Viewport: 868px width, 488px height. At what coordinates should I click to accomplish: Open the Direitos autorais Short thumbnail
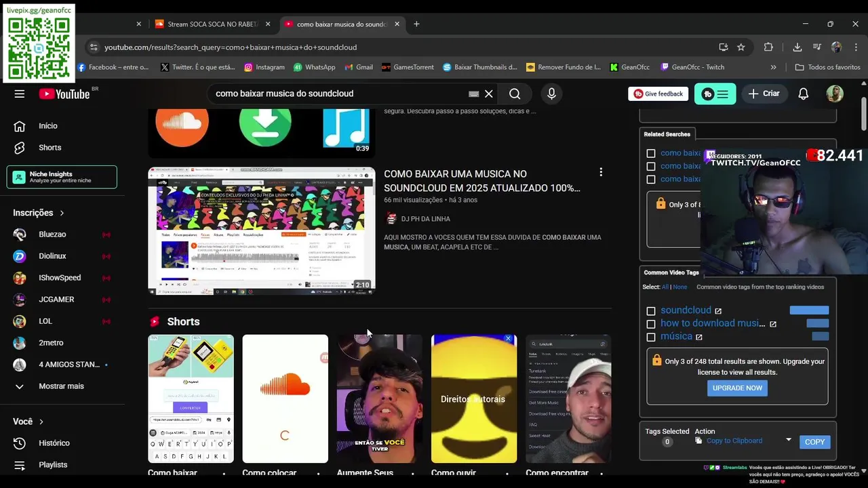coord(474,399)
